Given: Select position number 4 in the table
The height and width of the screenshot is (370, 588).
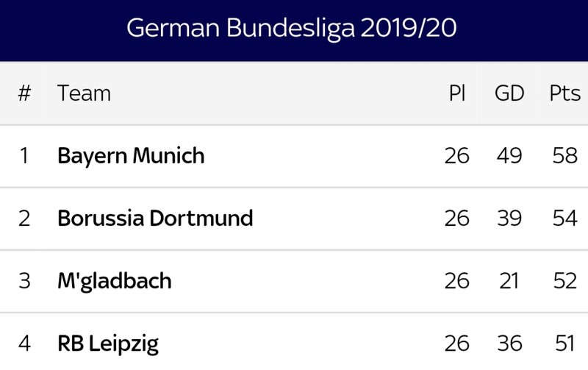Looking at the screenshot, I should (24, 344).
